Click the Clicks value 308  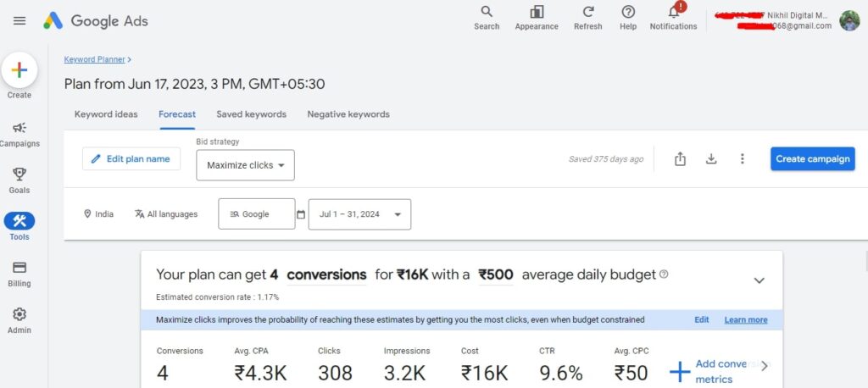tap(335, 373)
